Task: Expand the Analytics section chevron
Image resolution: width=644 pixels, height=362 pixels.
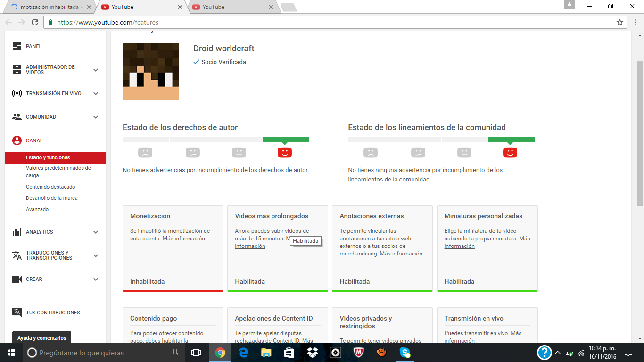Action: (96, 232)
